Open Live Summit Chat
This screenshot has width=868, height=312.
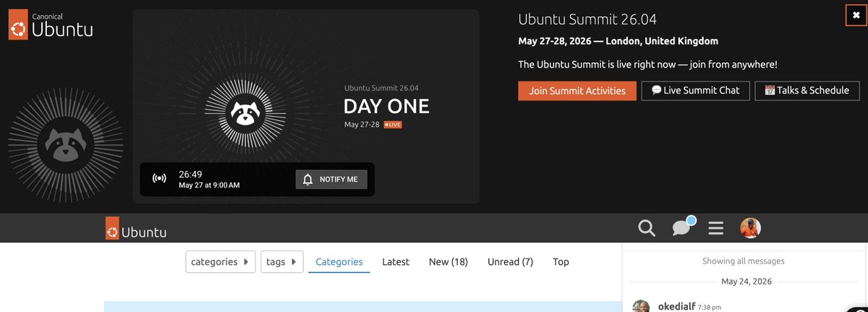[x=695, y=90]
